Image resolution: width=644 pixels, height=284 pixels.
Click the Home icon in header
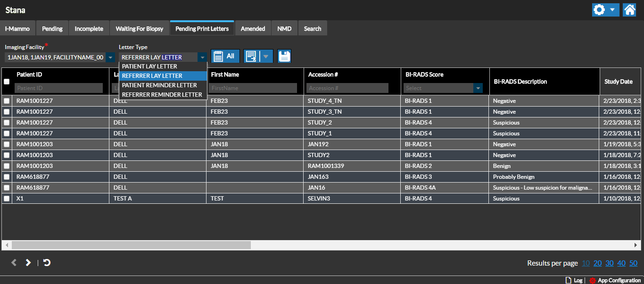click(629, 10)
